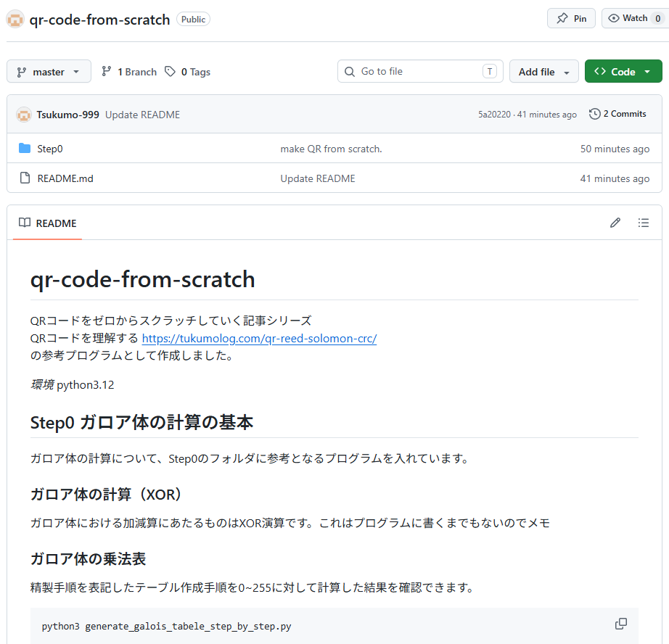Copy the python3 command with copy icon
Image resolution: width=669 pixels, height=644 pixels.
621,624
